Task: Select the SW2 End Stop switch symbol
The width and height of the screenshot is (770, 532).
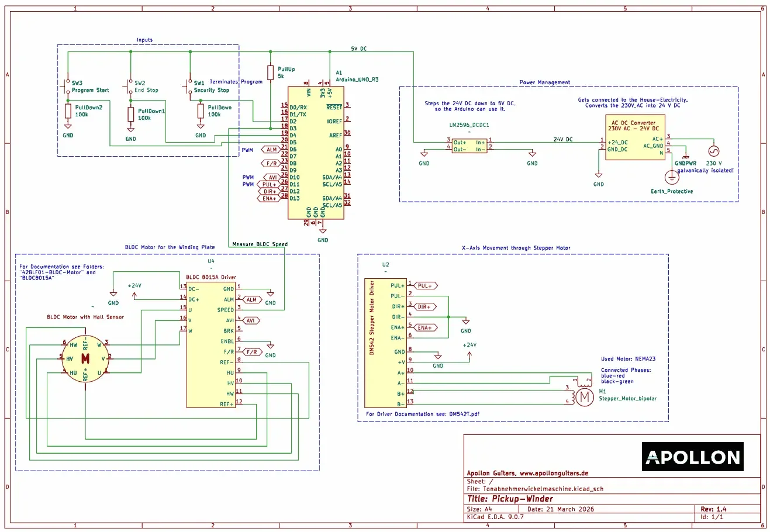Action: coord(129,87)
